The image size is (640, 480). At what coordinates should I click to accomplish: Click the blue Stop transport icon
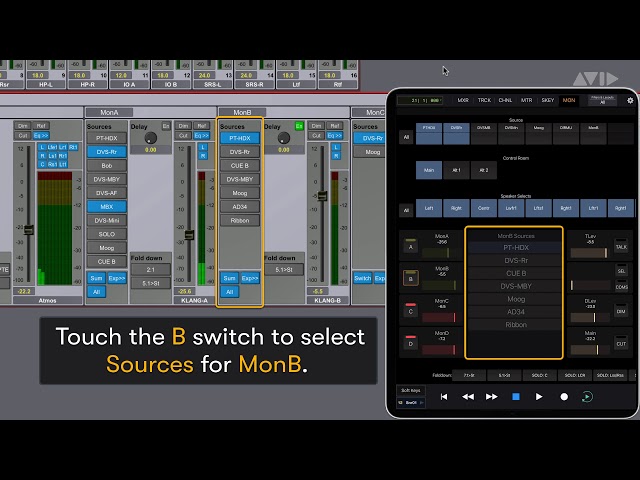[516, 397]
